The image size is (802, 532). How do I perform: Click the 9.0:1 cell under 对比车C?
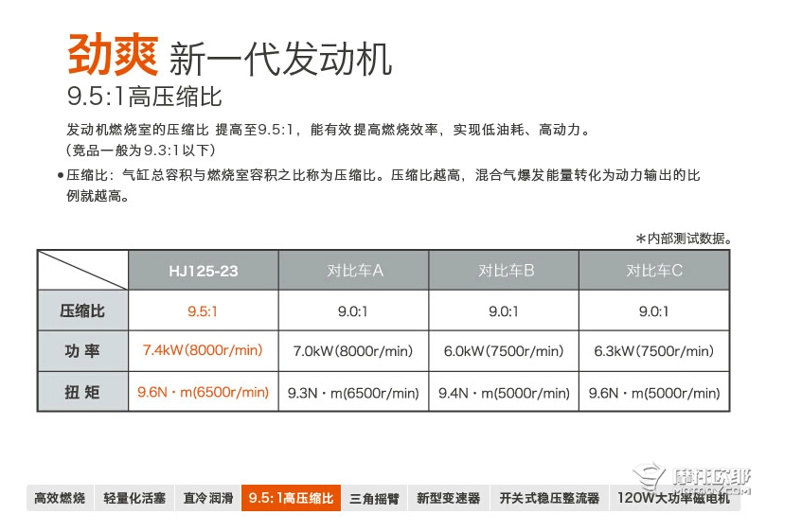[653, 310]
